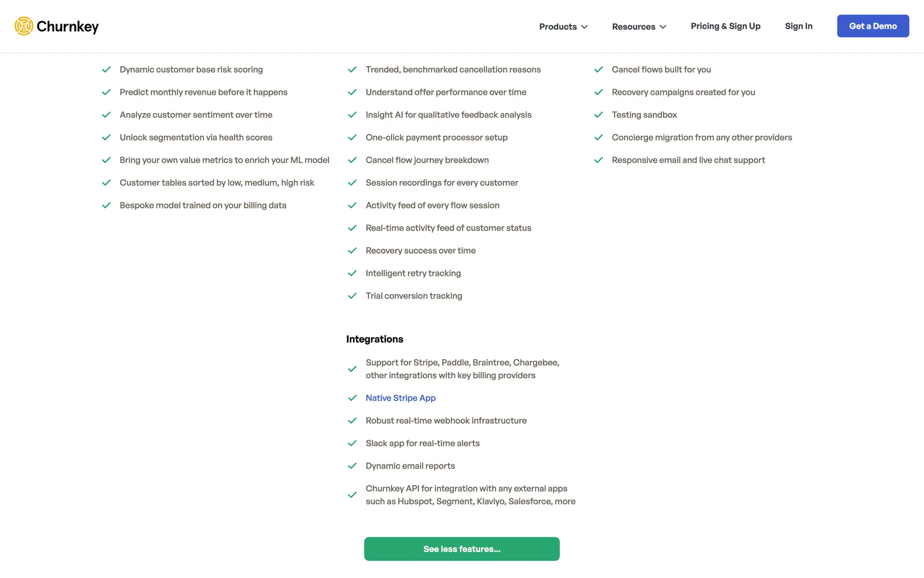
Task: Click checkmark next to Testing sandbox
Action: click(598, 115)
